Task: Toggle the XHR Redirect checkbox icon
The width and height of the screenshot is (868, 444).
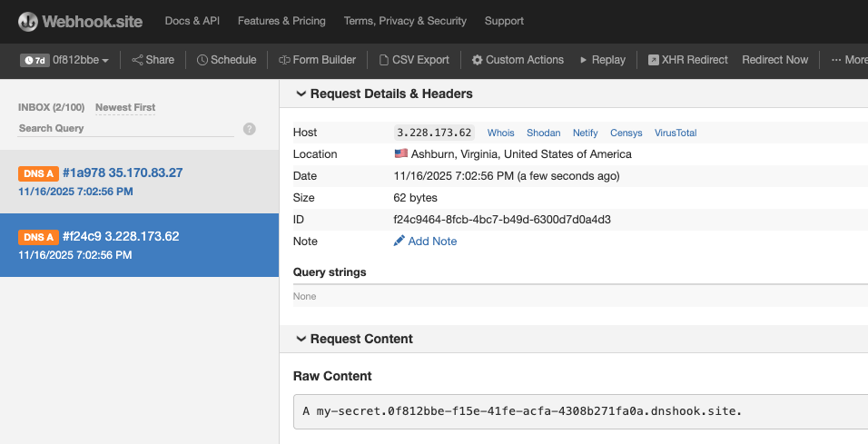Action: point(653,60)
